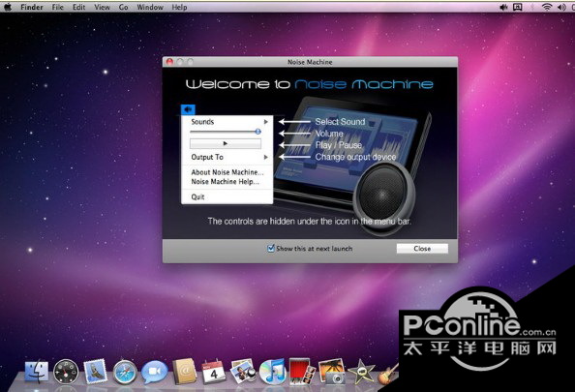Screen dimensions: 575x392
Task: Open the File menu
Action: 57,7
